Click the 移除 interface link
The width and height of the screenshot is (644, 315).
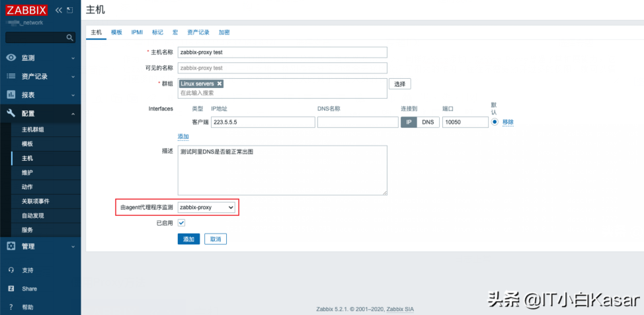[508, 122]
